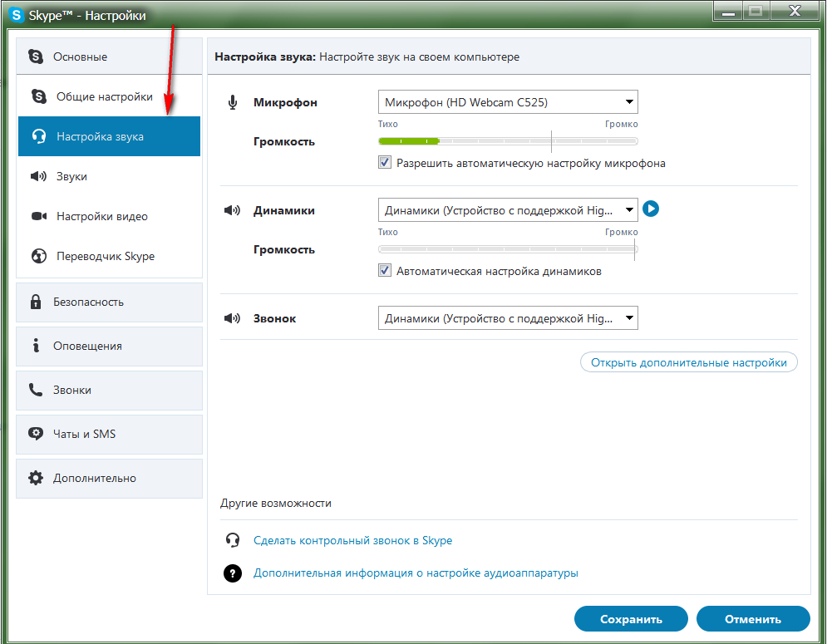Click Сохранить button

click(631, 619)
